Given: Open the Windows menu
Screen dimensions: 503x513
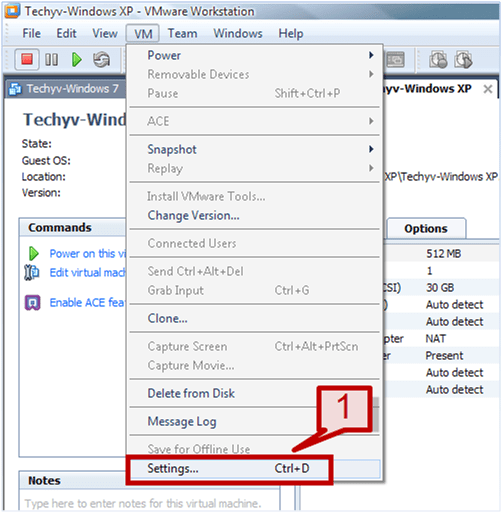Looking at the screenshot, I should pos(238,34).
